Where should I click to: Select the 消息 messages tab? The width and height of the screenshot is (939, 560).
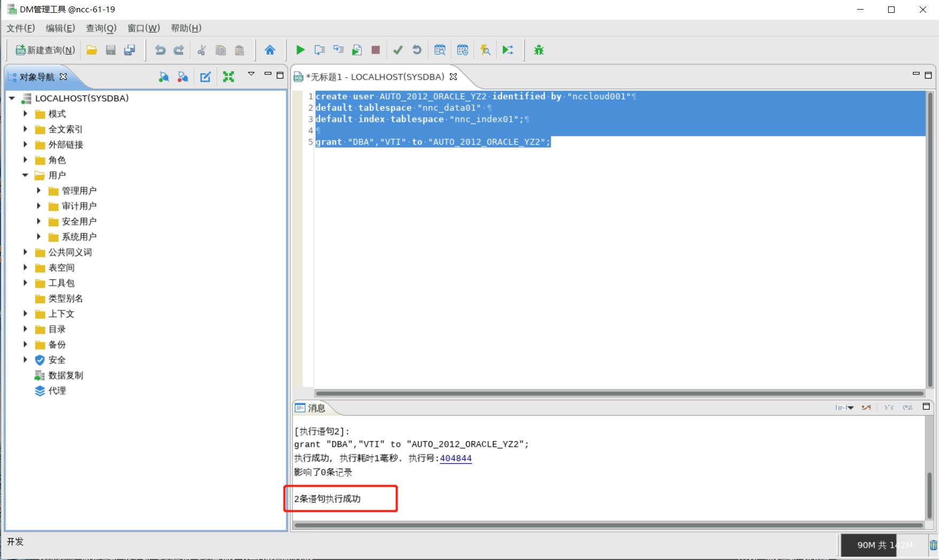tap(310, 408)
